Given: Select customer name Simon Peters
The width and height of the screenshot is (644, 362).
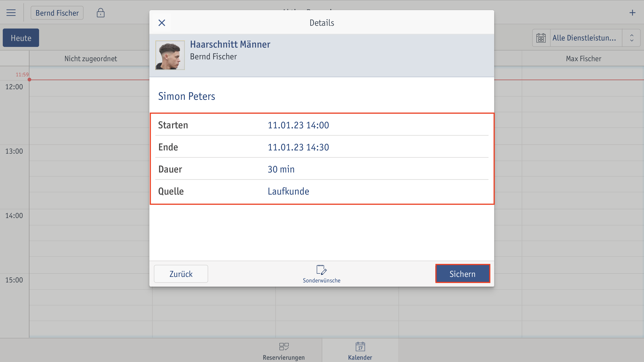Looking at the screenshot, I should (186, 96).
